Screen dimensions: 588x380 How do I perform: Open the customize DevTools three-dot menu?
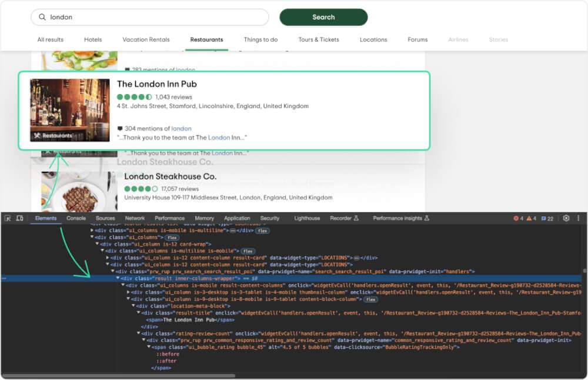579,218
